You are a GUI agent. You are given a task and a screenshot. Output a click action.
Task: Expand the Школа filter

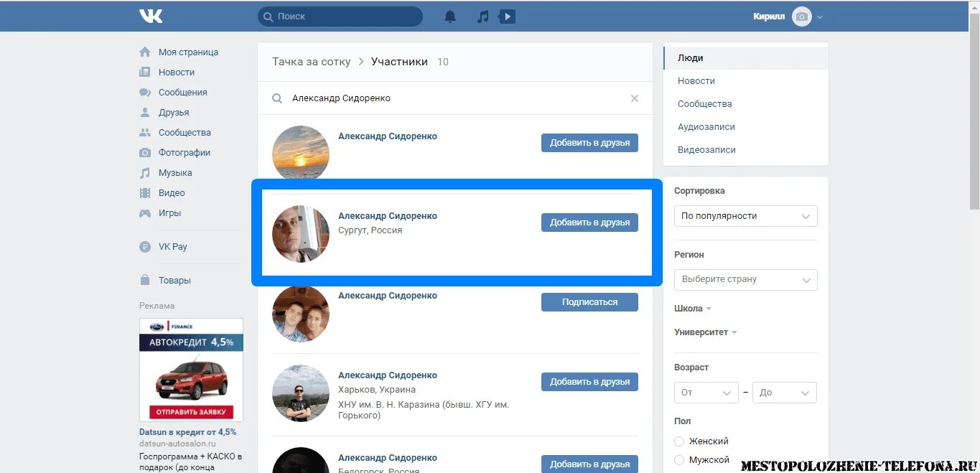(x=693, y=309)
